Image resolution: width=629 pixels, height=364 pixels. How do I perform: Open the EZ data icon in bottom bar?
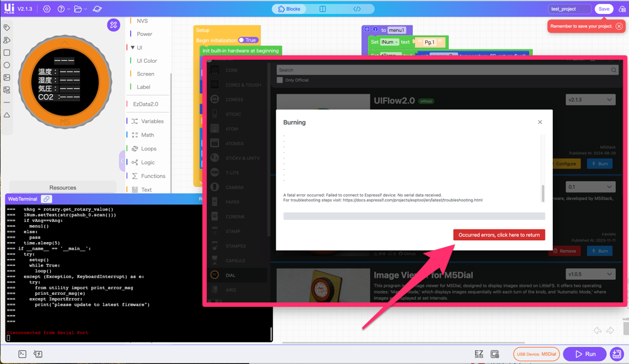tap(479, 355)
